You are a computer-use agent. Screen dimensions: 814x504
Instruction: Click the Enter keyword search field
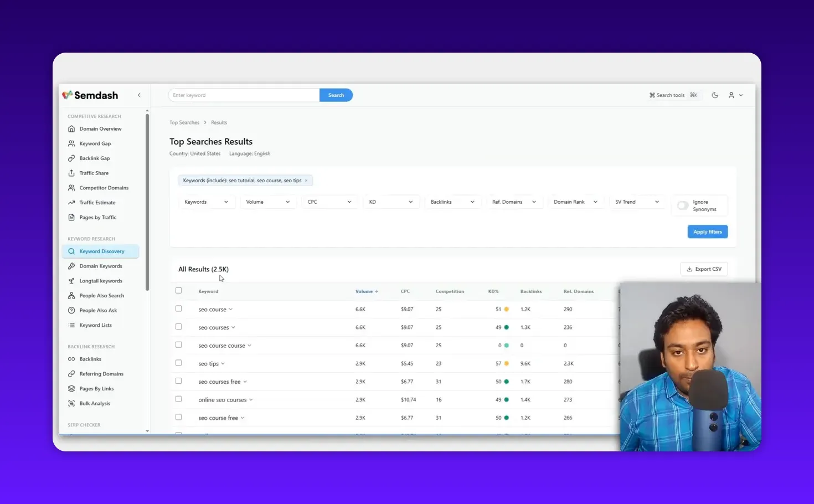tap(244, 95)
